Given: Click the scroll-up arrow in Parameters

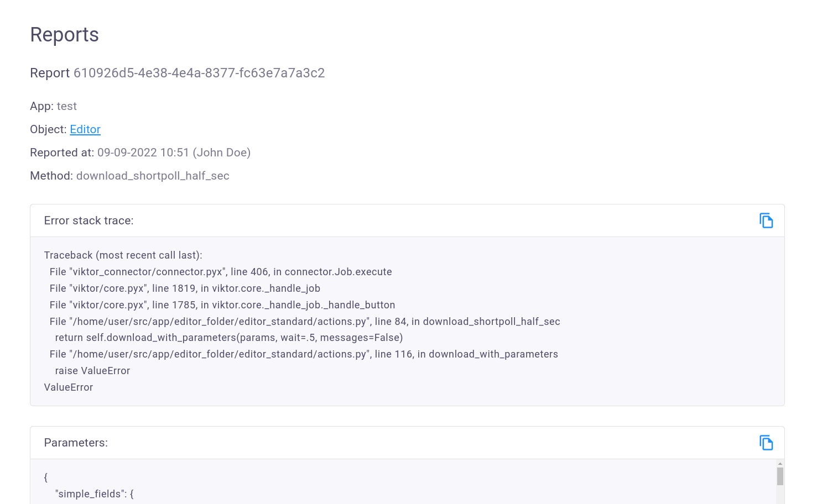Looking at the screenshot, I should click(x=780, y=464).
